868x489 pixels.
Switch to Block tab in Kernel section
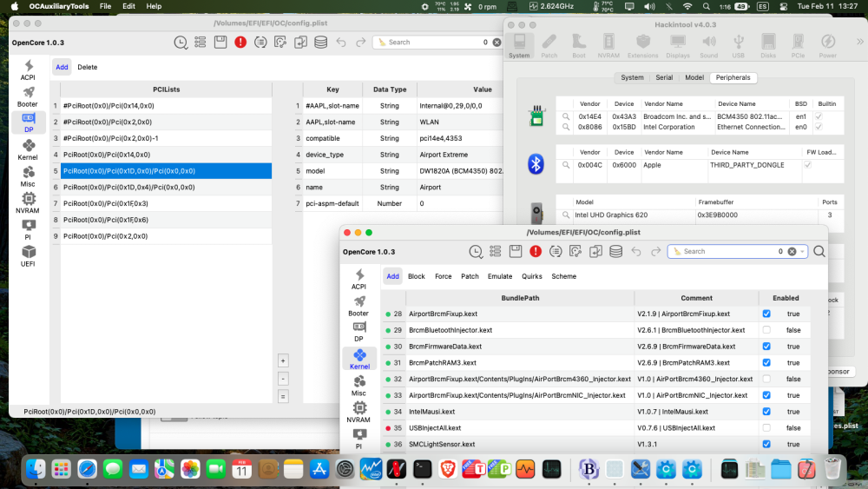coord(417,276)
